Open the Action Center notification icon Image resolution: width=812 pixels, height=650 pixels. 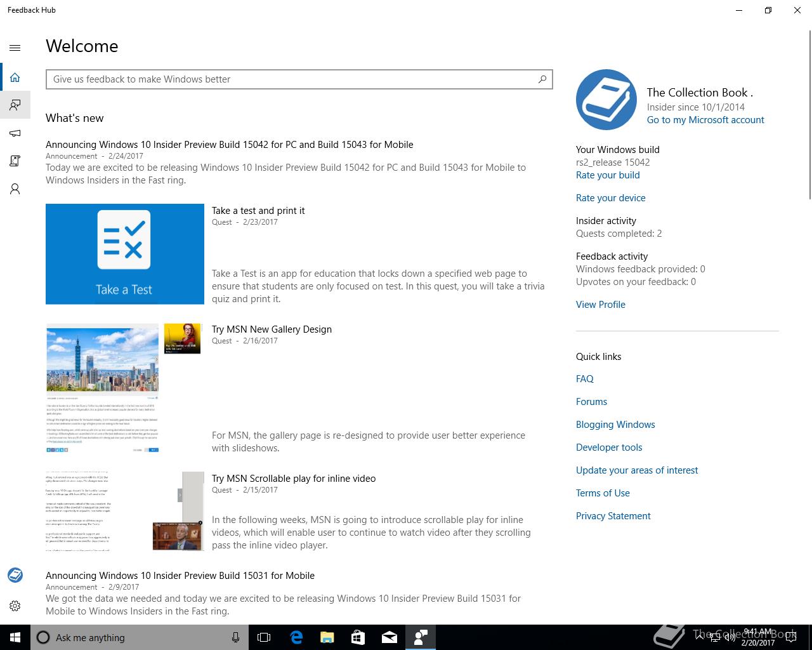pyautogui.click(x=790, y=637)
